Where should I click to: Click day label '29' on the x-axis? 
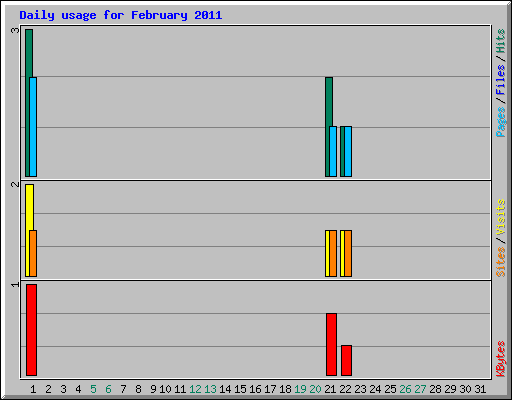pos(450,389)
